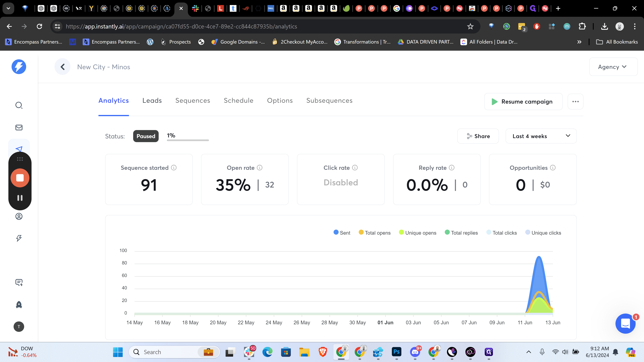Click the campaign progress bar at 1%
The height and width of the screenshot is (362, 644).
click(188, 140)
